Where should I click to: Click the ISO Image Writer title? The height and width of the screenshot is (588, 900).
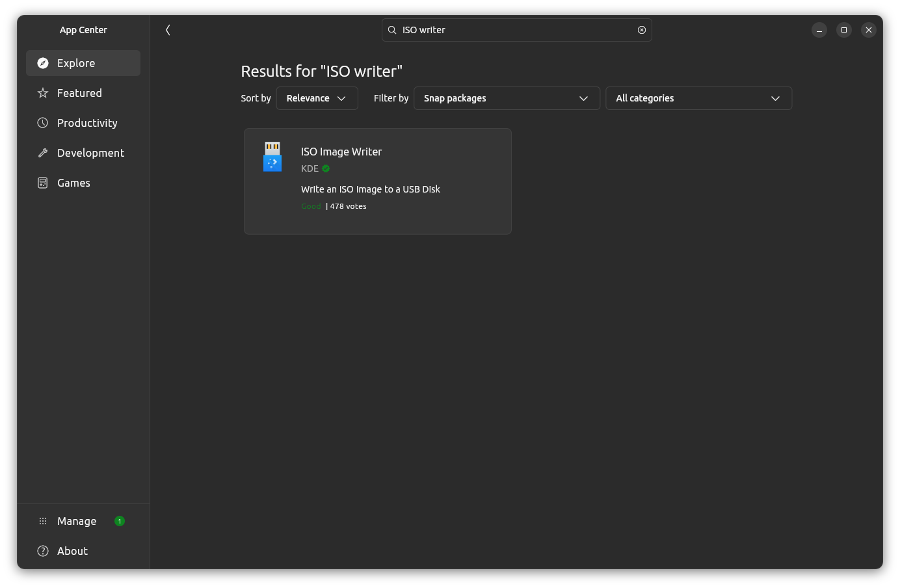pyautogui.click(x=341, y=152)
